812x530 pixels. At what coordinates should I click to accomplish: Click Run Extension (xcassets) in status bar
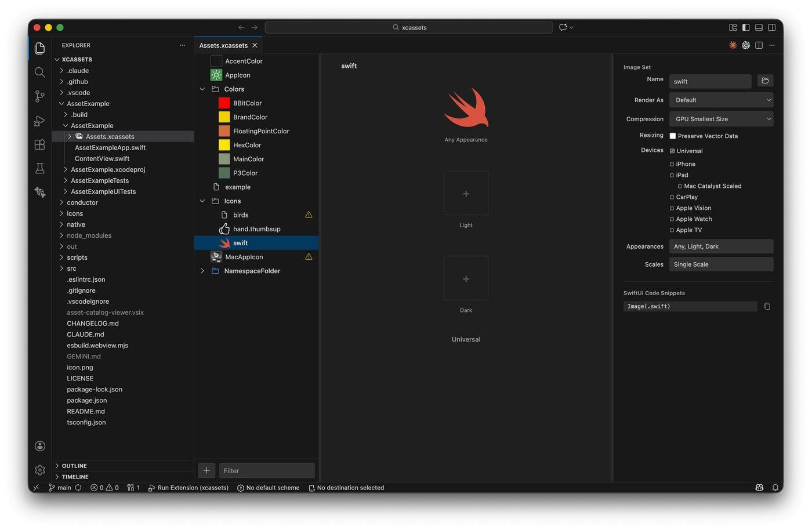(189, 488)
